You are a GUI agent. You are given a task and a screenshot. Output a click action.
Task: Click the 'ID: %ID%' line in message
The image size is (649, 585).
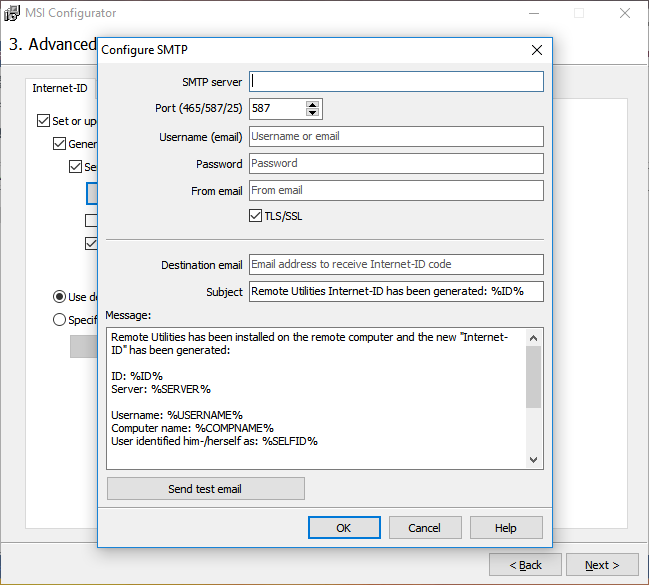137,376
